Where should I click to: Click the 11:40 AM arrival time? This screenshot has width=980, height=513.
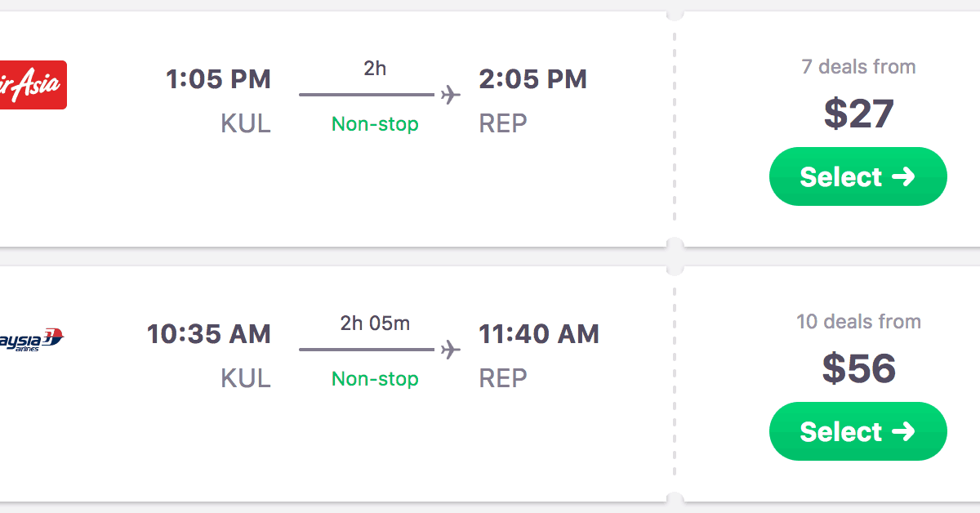click(x=539, y=334)
